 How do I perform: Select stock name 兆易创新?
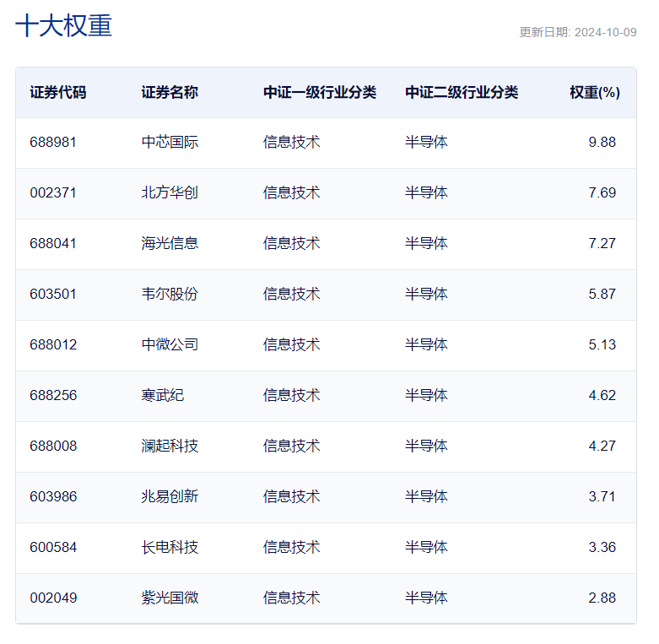click(170, 496)
